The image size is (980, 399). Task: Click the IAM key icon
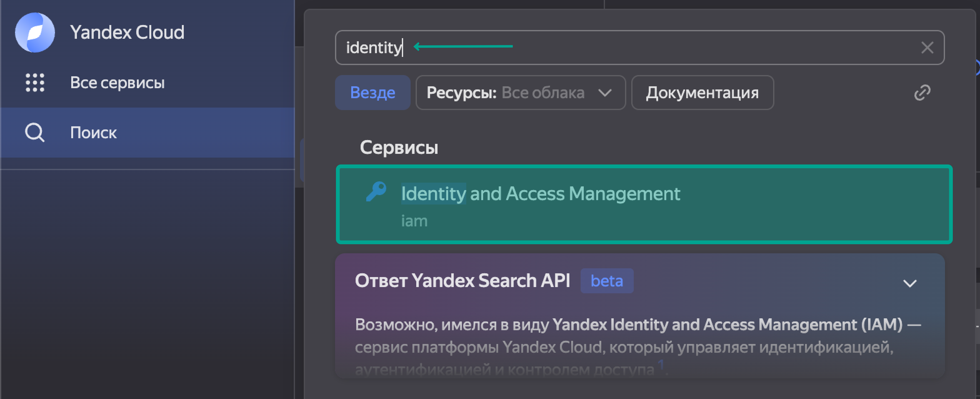376,191
